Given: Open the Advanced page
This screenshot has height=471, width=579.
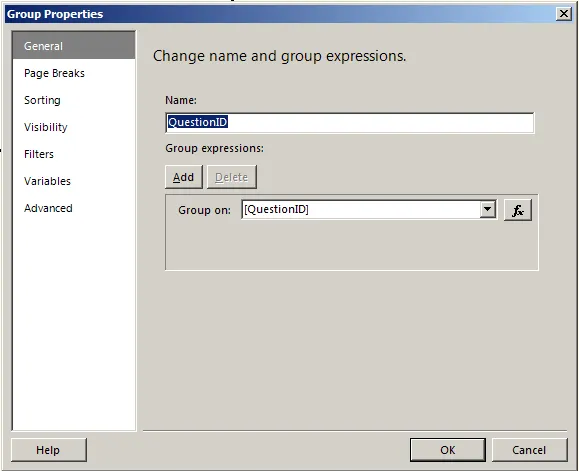Looking at the screenshot, I should click(74, 208).
